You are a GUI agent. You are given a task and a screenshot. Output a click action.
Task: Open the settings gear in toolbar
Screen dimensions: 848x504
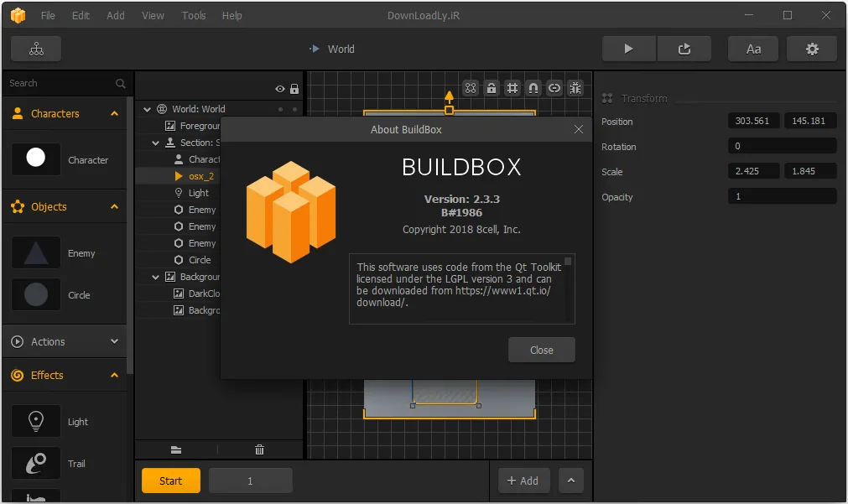point(812,49)
